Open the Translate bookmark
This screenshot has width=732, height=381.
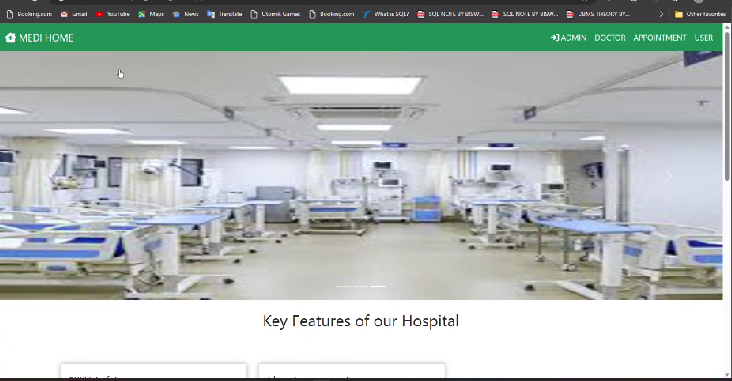tap(225, 14)
